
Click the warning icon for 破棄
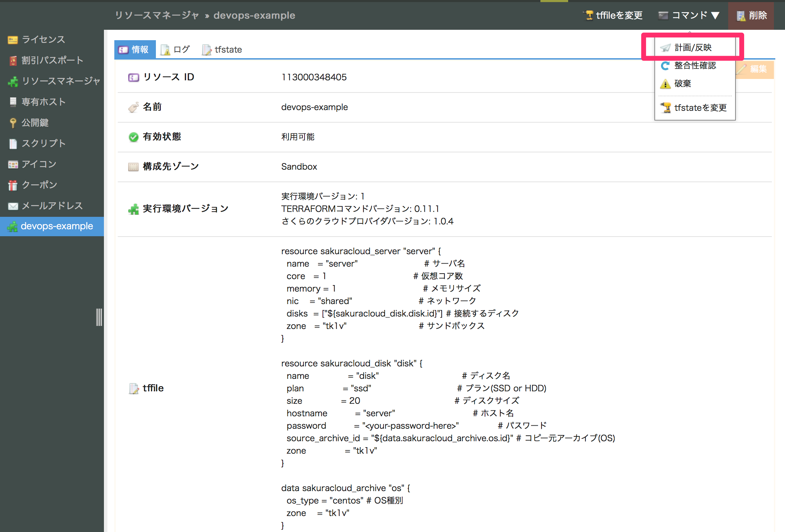click(x=665, y=84)
